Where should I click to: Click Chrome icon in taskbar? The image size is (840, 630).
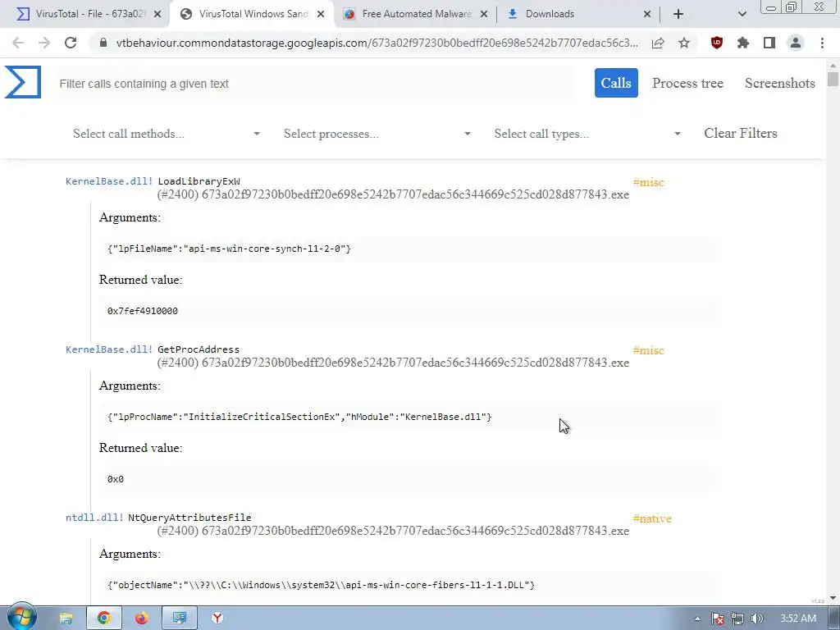tap(104, 619)
